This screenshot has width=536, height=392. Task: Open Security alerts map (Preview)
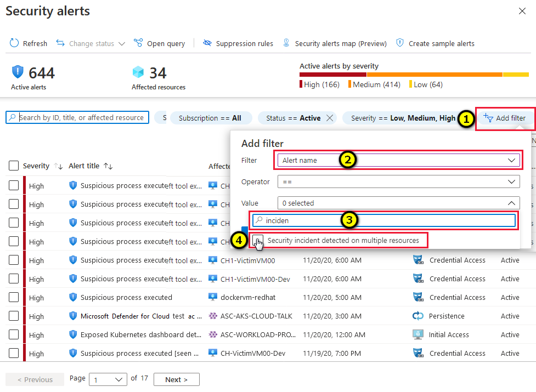point(335,43)
